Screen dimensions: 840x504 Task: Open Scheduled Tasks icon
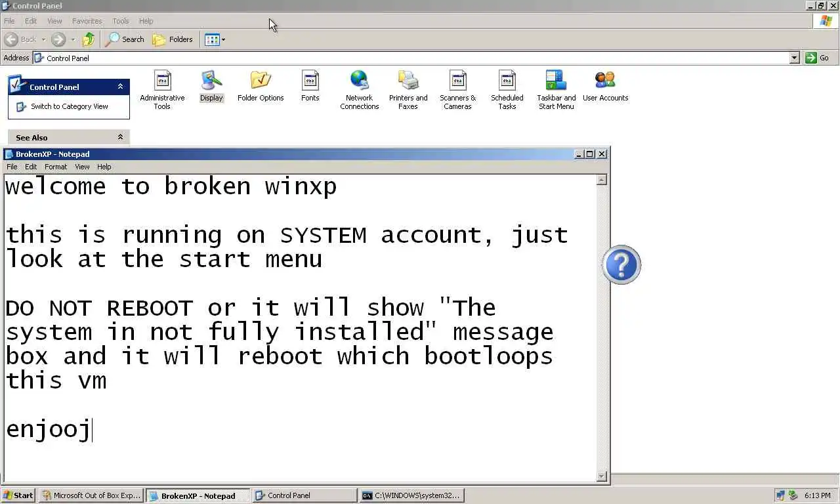pyautogui.click(x=507, y=90)
